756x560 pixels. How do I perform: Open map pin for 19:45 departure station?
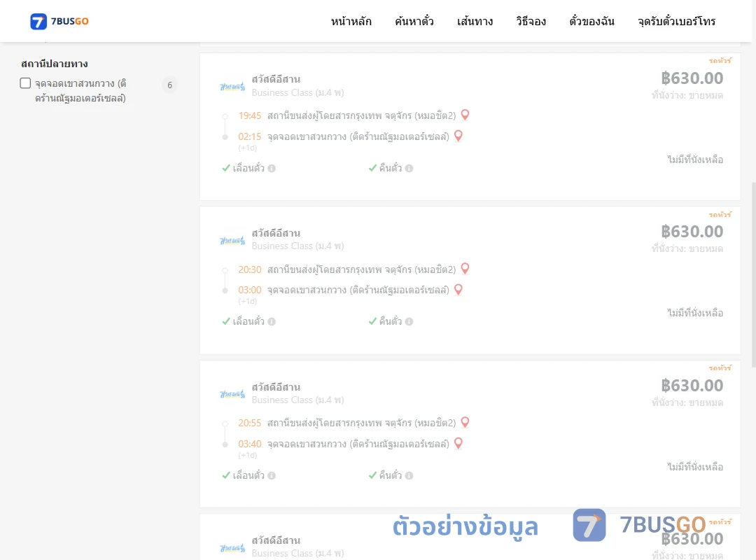[465, 115]
